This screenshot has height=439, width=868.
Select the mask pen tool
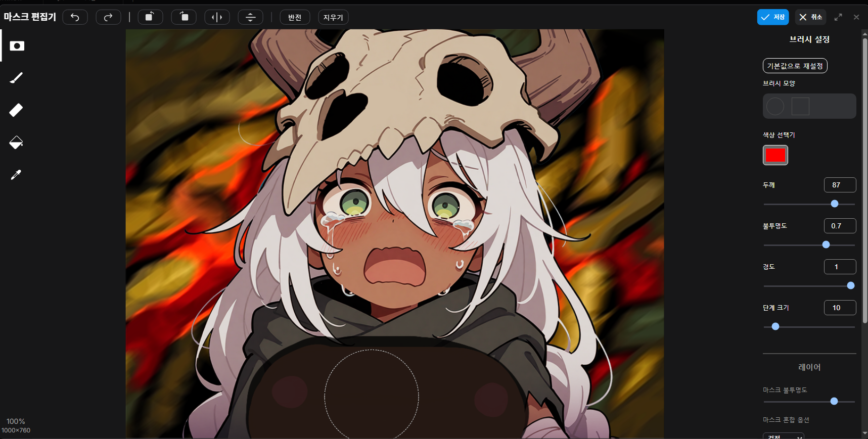coord(17,46)
